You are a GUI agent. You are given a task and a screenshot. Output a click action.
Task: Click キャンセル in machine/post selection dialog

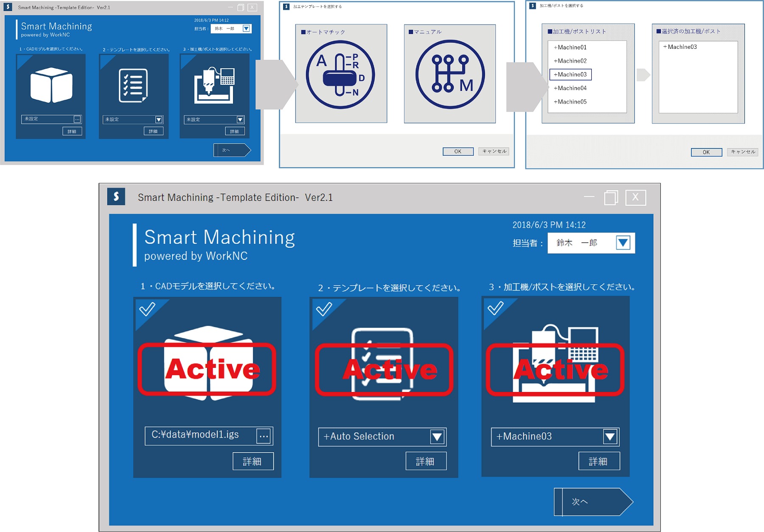(x=743, y=152)
